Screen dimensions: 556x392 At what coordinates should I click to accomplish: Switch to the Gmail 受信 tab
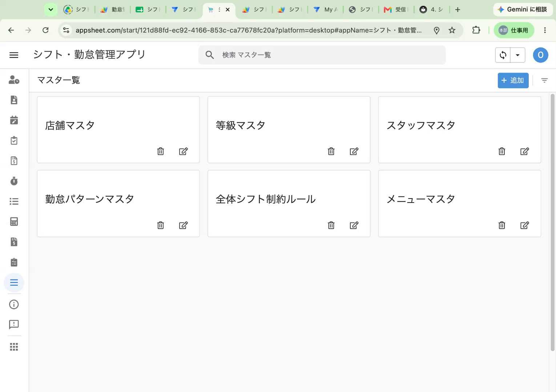(396, 10)
